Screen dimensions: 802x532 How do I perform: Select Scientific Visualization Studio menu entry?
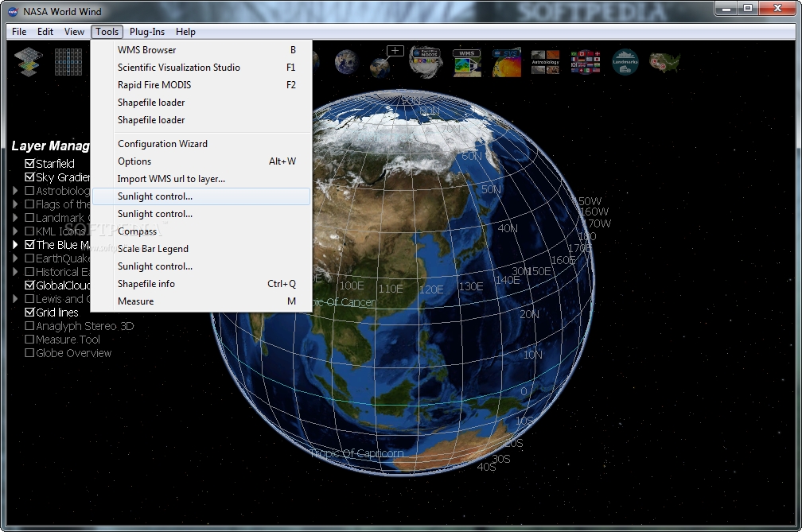coord(201,68)
